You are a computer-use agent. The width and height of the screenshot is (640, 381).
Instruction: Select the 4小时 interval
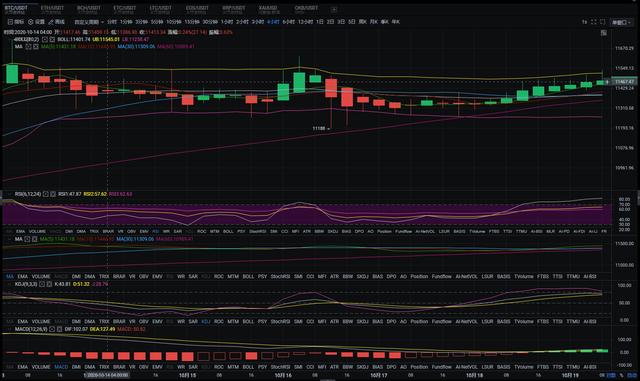point(273,22)
